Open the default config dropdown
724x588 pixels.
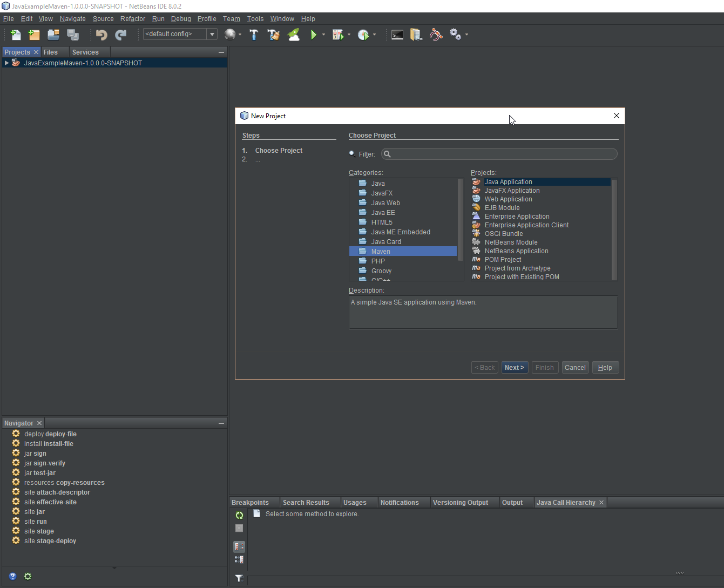click(212, 33)
